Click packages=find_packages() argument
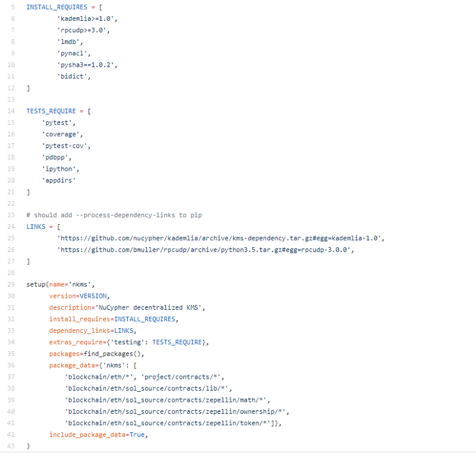Viewport: 476px width, 453px height. click(x=95, y=354)
